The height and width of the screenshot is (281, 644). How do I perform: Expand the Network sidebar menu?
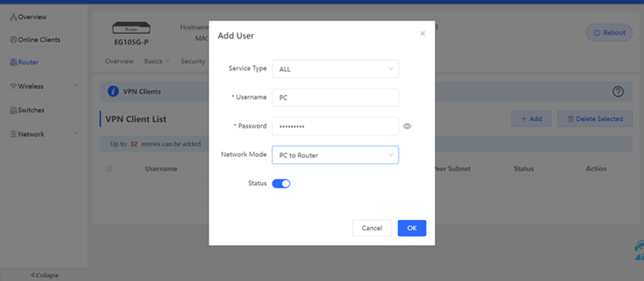pos(44,134)
